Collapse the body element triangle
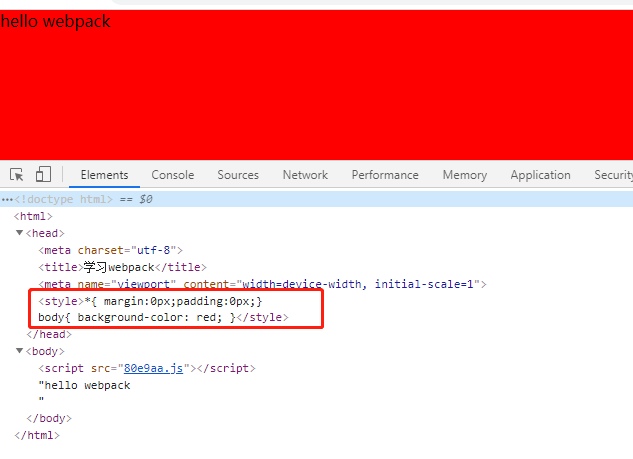The image size is (633, 459). (x=19, y=351)
